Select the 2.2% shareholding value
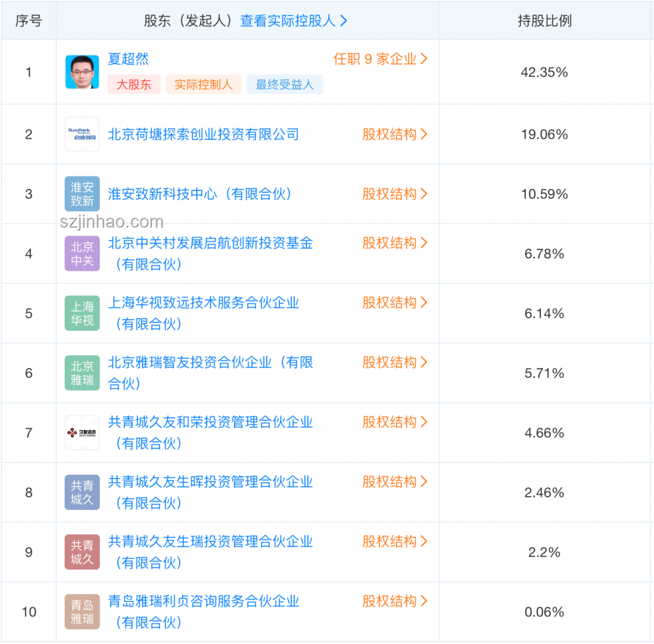This screenshot has width=654, height=644. [x=544, y=552]
